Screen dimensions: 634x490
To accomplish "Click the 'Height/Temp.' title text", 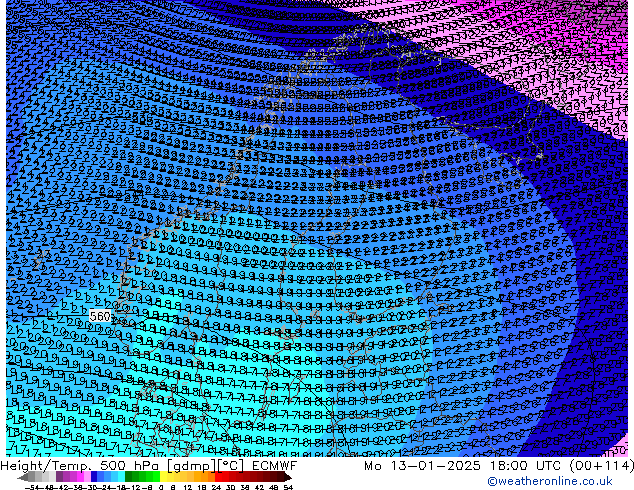I will coord(48,466).
